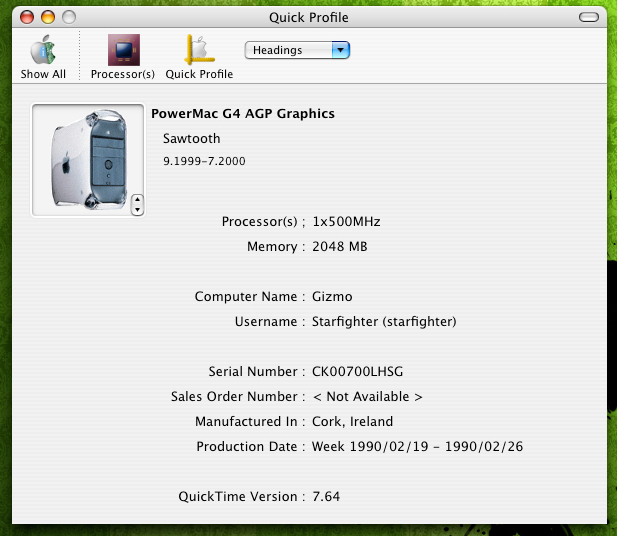Click the Gizmo computer name value

(332, 296)
